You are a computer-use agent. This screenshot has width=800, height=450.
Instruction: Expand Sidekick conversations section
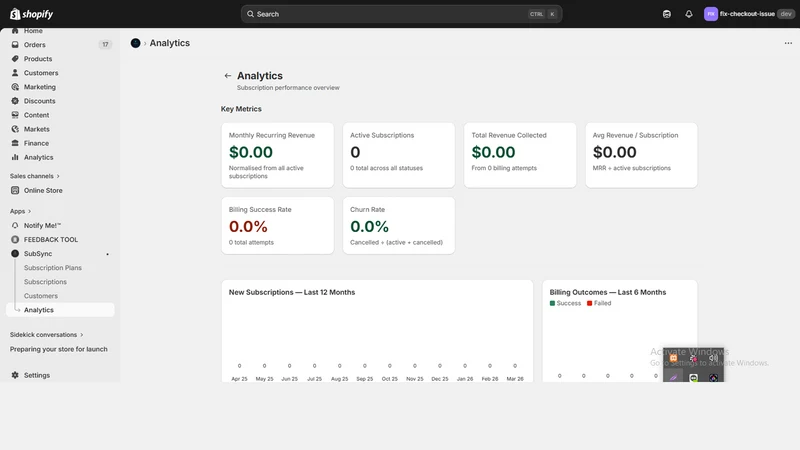[x=46, y=335]
